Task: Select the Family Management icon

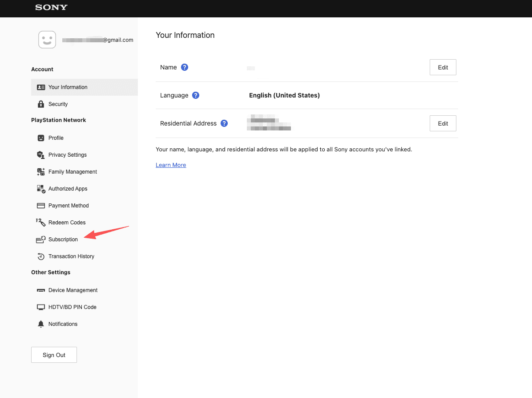Action: click(41, 171)
